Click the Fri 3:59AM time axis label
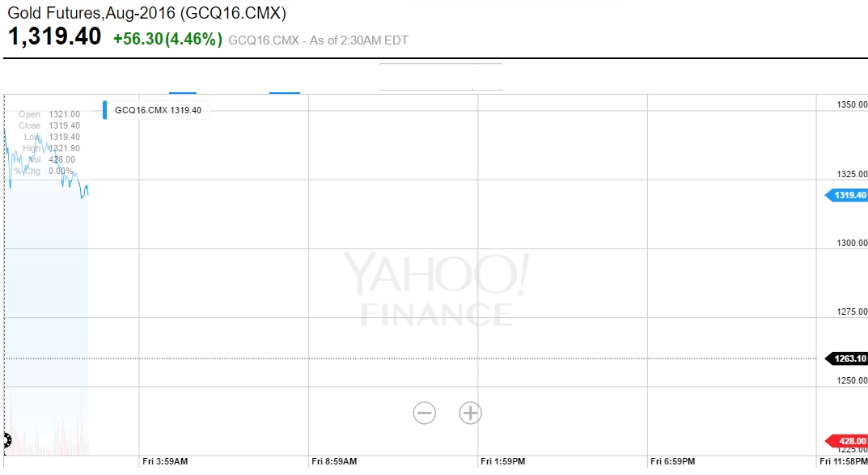This screenshot has height=475, width=868. coord(165,462)
